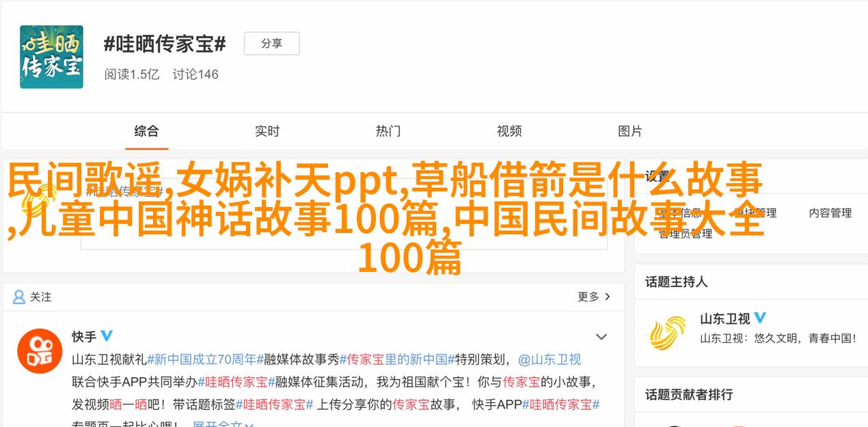Click 山东卫视's verified badge under 话题主持人
The height and width of the screenshot is (427, 868).
pyautogui.click(x=760, y=318)
